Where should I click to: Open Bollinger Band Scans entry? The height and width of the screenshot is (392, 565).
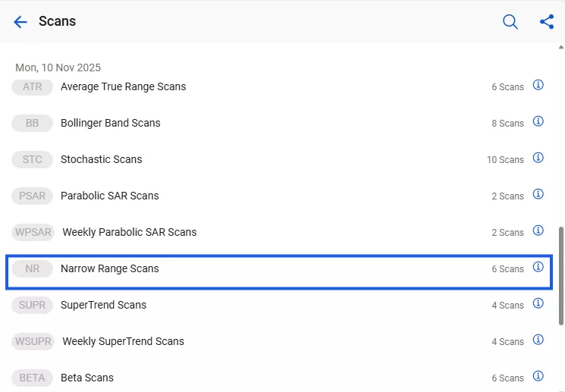point(111,123)
